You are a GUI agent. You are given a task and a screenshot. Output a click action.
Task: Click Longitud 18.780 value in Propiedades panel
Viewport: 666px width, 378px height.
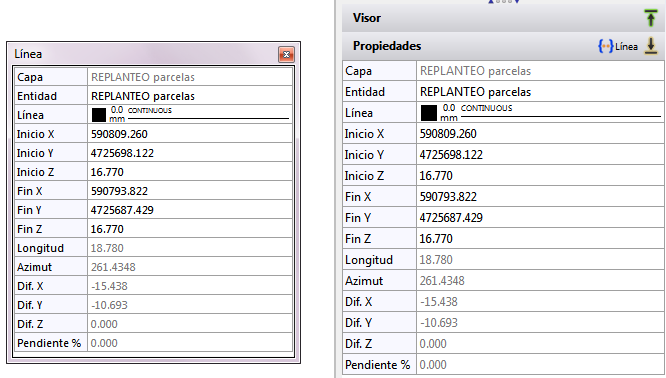(x=540, y=260)
